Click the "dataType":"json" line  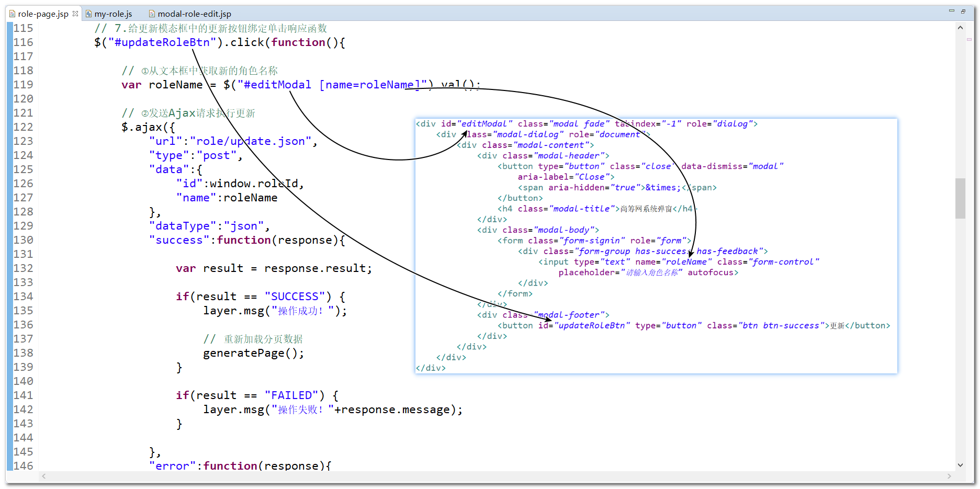209,226
